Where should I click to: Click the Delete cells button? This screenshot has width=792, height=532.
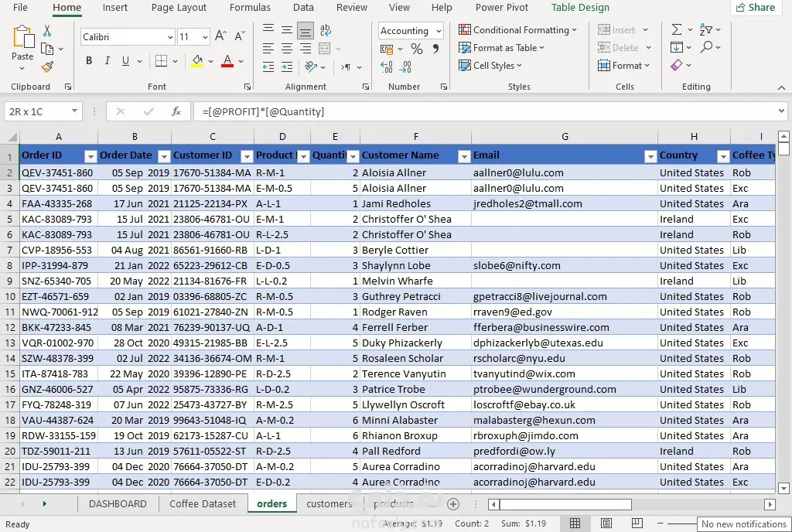(624, 47)
